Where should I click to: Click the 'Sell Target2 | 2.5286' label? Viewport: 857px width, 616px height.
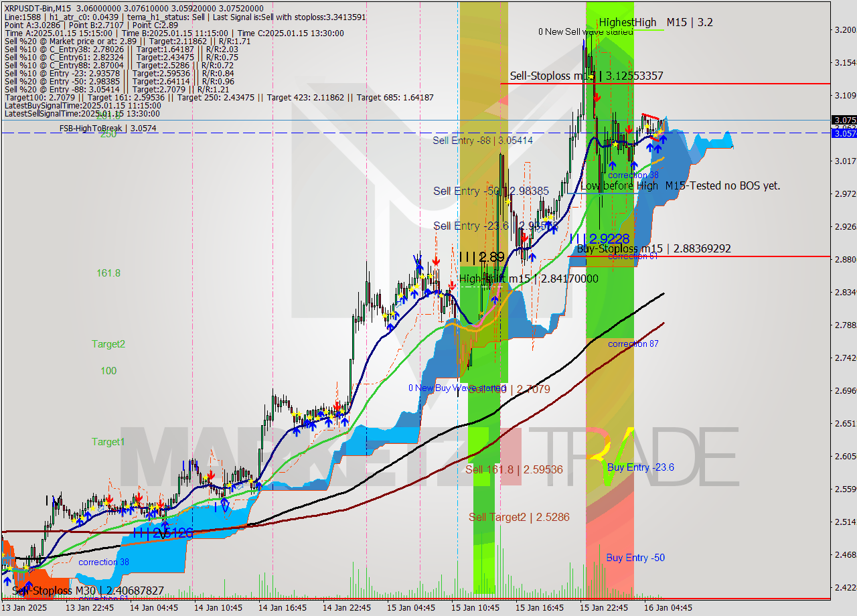tap(519, 517)
